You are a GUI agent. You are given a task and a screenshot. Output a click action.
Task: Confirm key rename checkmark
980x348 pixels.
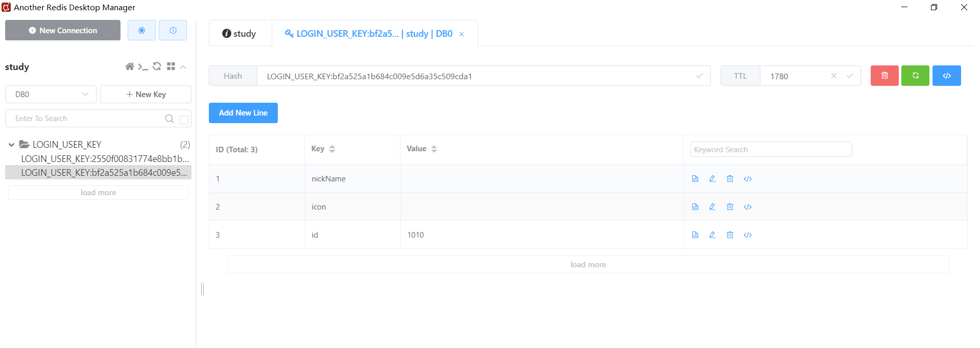tap(699, 76)
